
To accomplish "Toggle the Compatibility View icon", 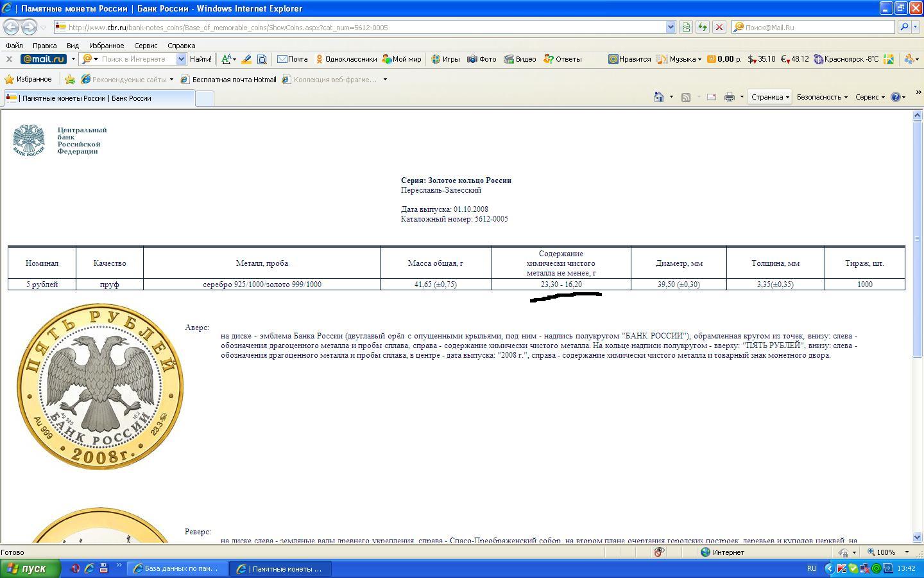I will tap(686, 27).
